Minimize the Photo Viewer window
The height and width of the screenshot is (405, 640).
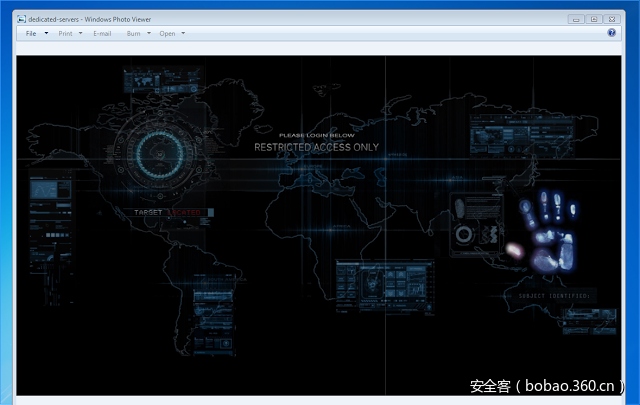click(576, 19)
